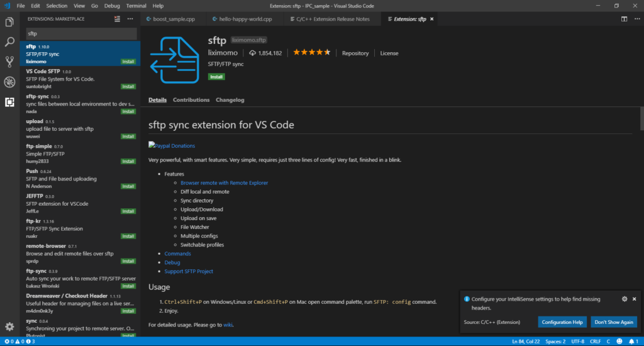Install the VS Code SFTP extension
Screen dimensions: 644x346
tap(128, 86)
